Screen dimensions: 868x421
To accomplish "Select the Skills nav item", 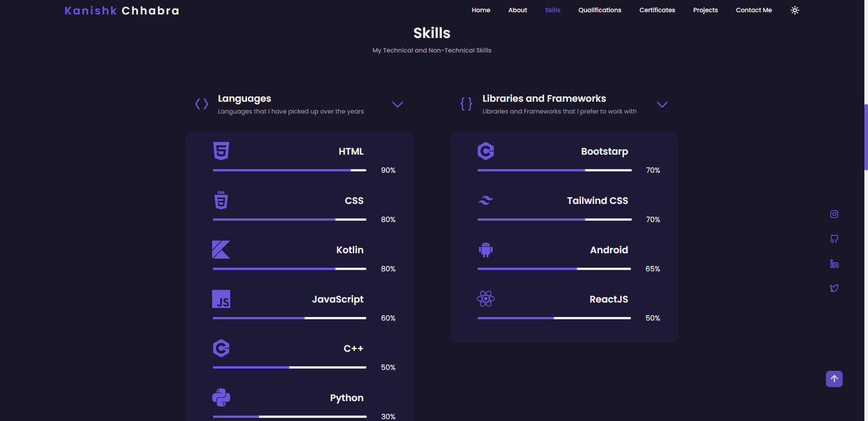I will [x=552, y=10].
